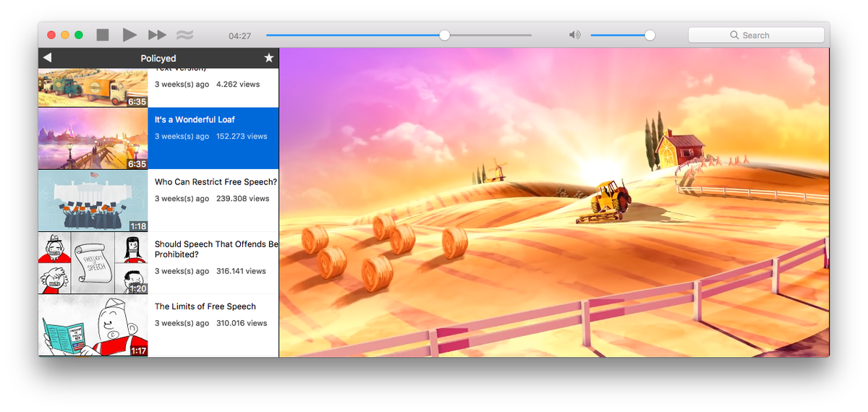Click the 'It's a Wonderful Loaf' thumbnail
The image size is (868, 412).
(x=93, y=138)
